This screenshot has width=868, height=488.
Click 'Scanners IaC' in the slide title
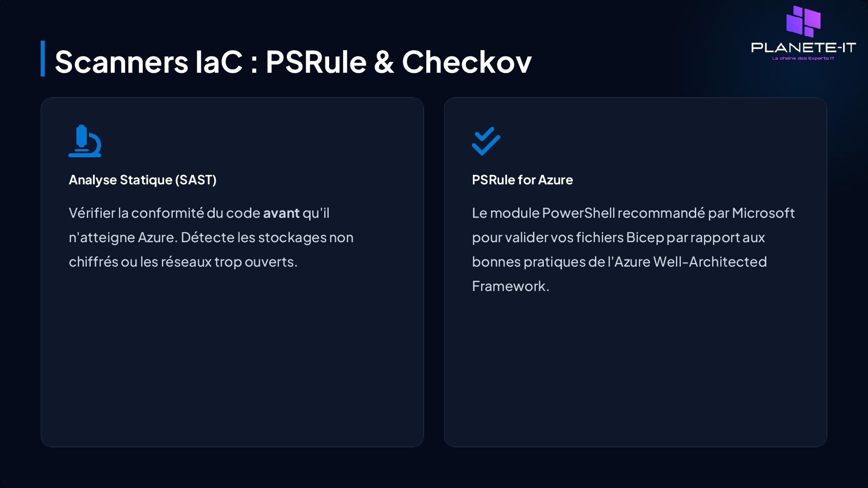[x=149, y=61]
